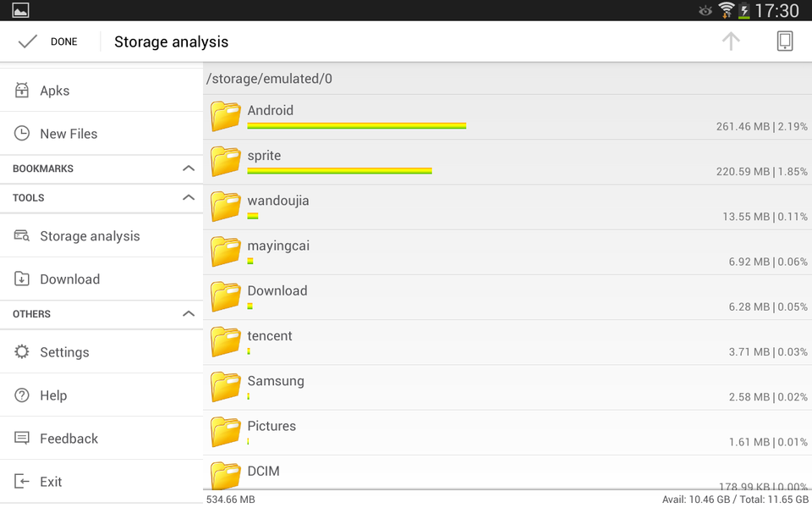Image resolution: width=812 pixels, height=508 pixels.
Task: Click the navigate up arrow icon
Action: 730,41
